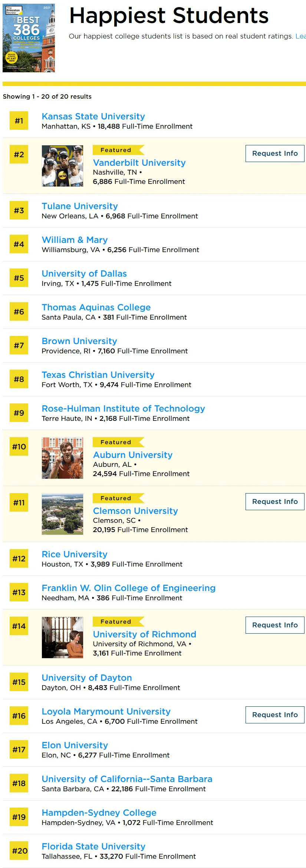Click 'Fort Worth, TX • 9,474 Full-Time Enrollment'
Viewport: 306px width, 868px height.
coord(116,385)
